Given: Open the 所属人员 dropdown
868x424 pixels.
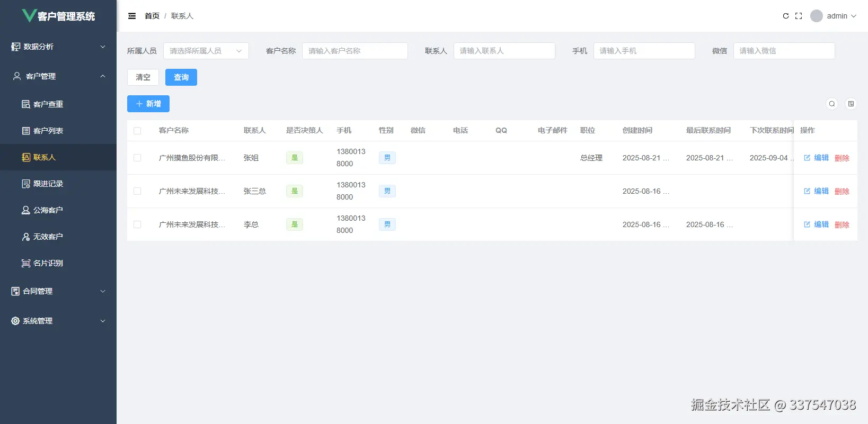Looking at the screenshot, I should [206, 51].
